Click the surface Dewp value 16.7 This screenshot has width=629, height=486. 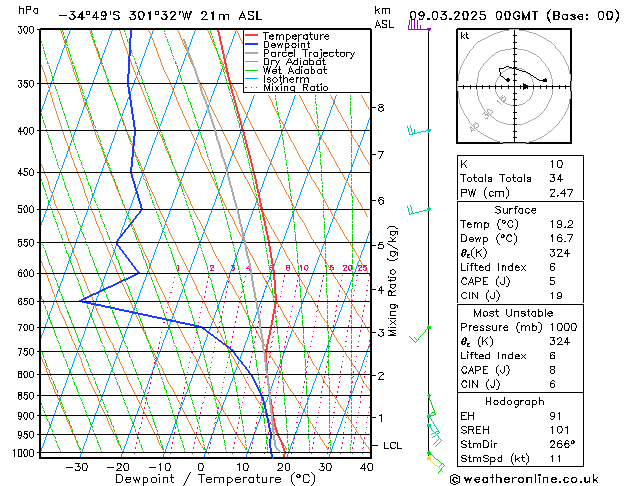pos(561,239)
